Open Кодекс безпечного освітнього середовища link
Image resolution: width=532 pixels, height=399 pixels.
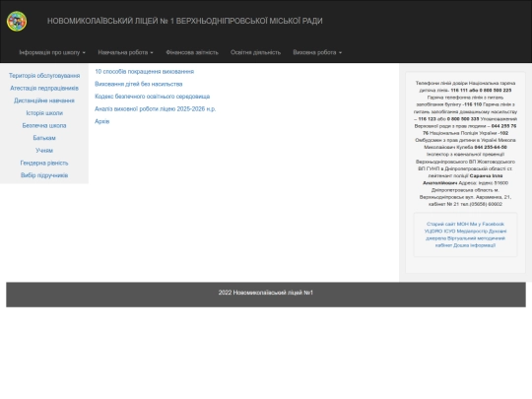point(153,97)
